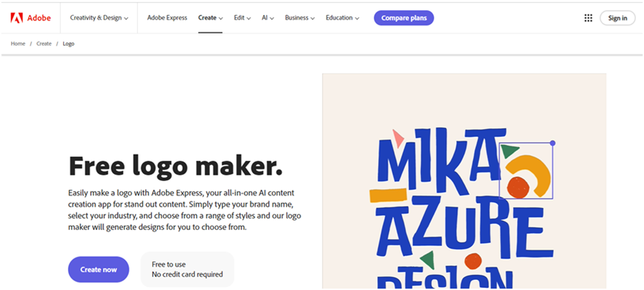Viewport: 644px width, 290px height.
Task: Expand the Creativity & Design dropdown
Action: click(x=100, y=18)
